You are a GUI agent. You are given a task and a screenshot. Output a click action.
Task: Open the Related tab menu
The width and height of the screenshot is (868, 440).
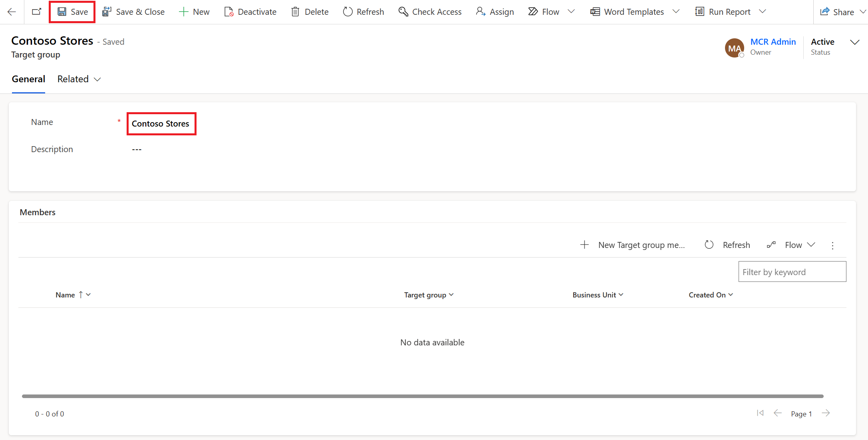click(79, 79)
